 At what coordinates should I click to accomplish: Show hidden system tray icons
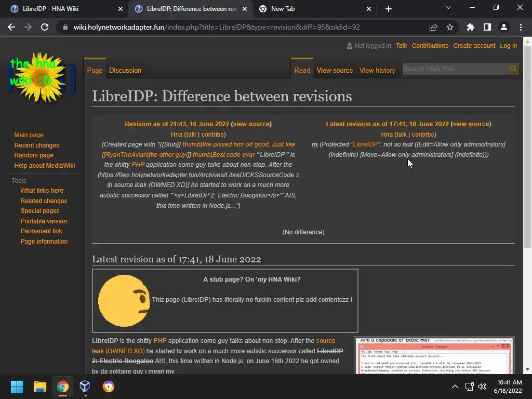(x=455, y=387)
